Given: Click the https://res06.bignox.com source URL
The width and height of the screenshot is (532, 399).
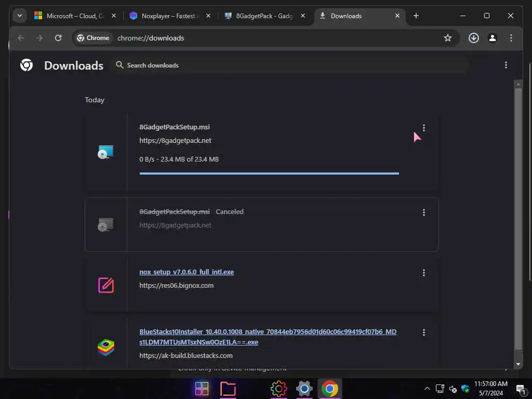Looking at the screenshot, I should point(177,286).
